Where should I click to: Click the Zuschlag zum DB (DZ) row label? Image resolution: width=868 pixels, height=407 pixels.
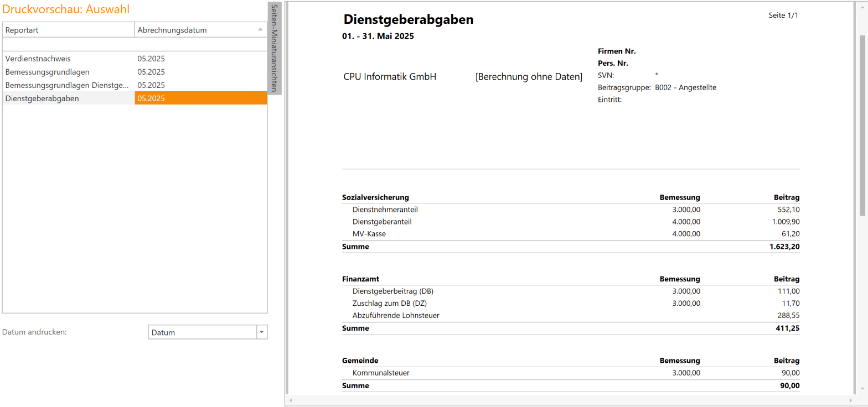coord(390,304)
